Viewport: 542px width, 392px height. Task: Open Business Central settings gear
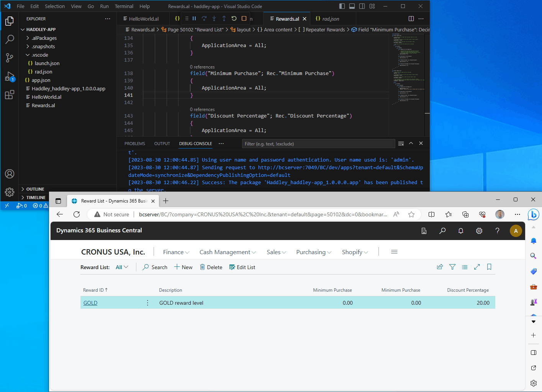coord(479,231)
